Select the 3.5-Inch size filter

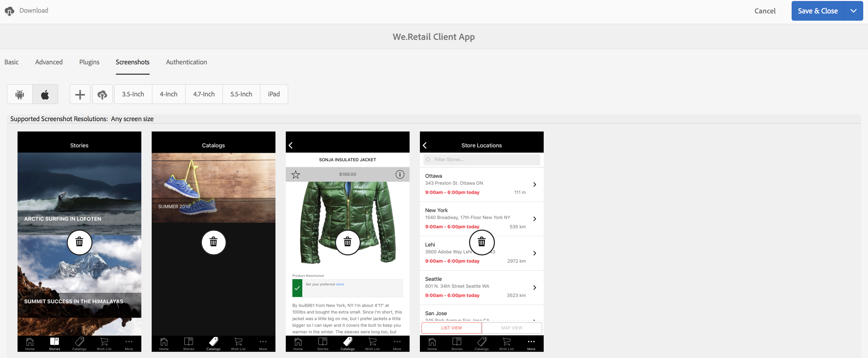[133, 94]
